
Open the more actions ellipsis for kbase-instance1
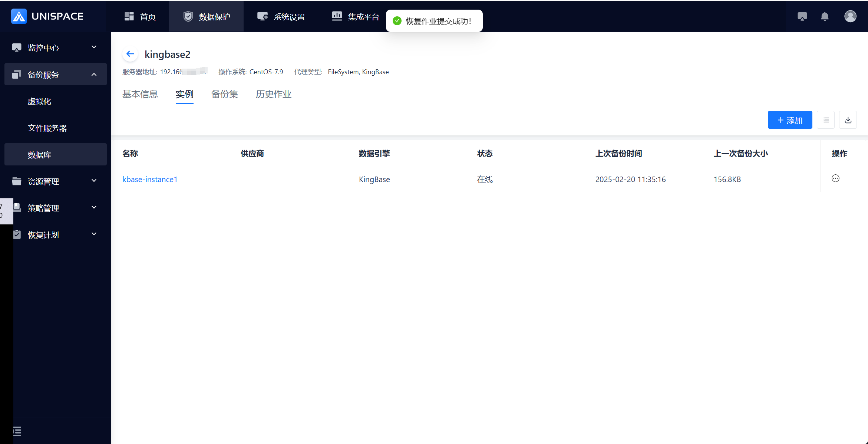[835, 179]
